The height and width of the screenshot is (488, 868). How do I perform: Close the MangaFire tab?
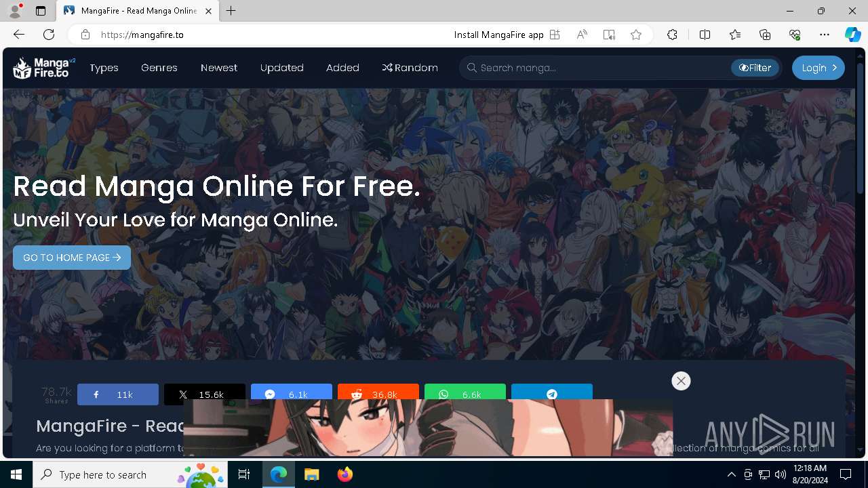pos(208,11)
